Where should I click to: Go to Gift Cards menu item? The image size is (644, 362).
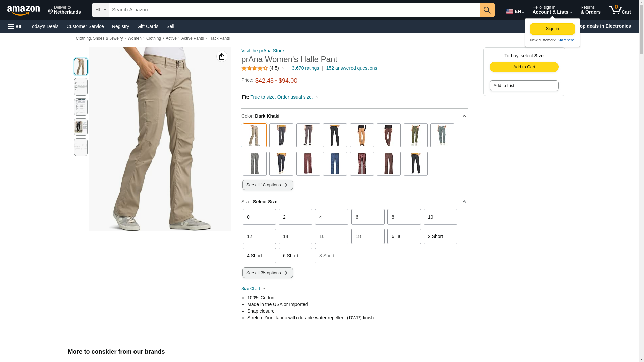click(x=148, y=26)
